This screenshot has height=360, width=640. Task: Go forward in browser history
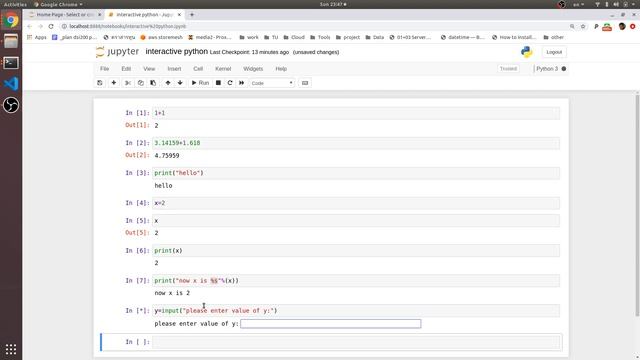click(x=40, y=26)
